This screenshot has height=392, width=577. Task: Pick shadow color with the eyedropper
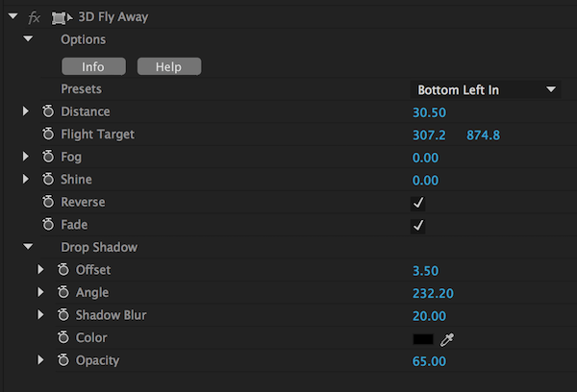[x=447, y=339]
